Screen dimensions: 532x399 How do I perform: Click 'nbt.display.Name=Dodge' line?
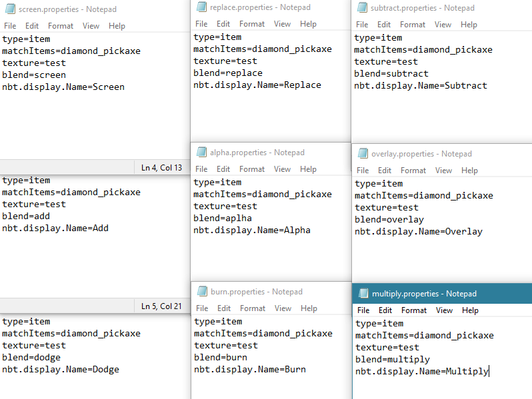61,369
